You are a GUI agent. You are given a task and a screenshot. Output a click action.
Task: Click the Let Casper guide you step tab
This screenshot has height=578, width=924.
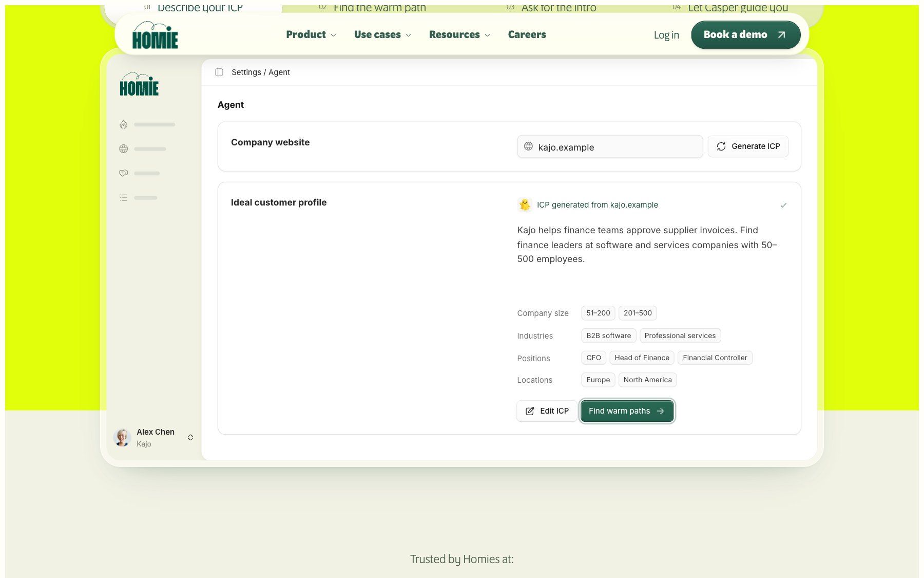pyautogui.click(x=730, y=8)
